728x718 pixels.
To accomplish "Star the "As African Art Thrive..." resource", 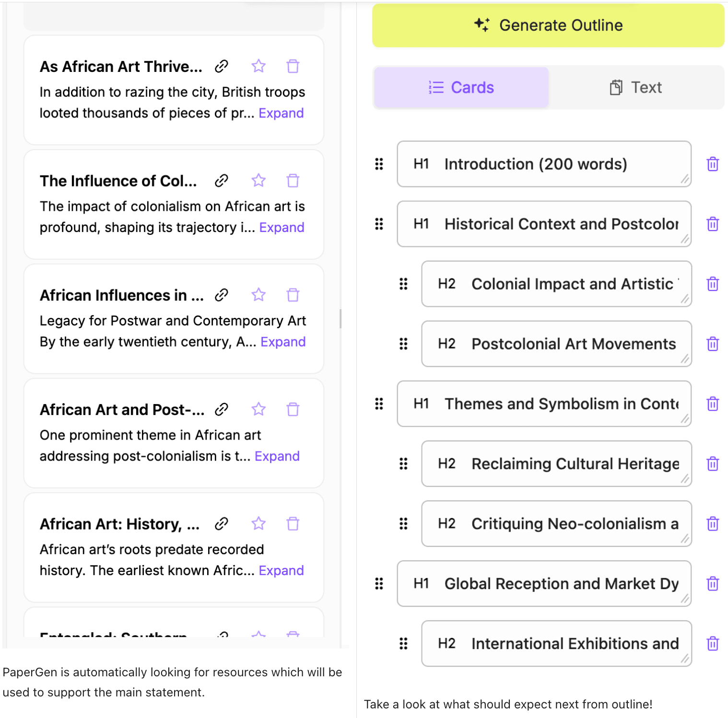I will pyautogui.click(x=258, y=66).
